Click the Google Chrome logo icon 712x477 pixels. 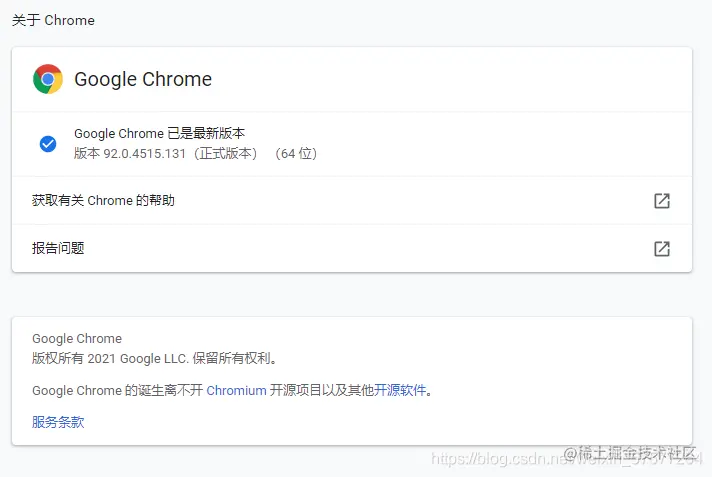tap(48, 79)
